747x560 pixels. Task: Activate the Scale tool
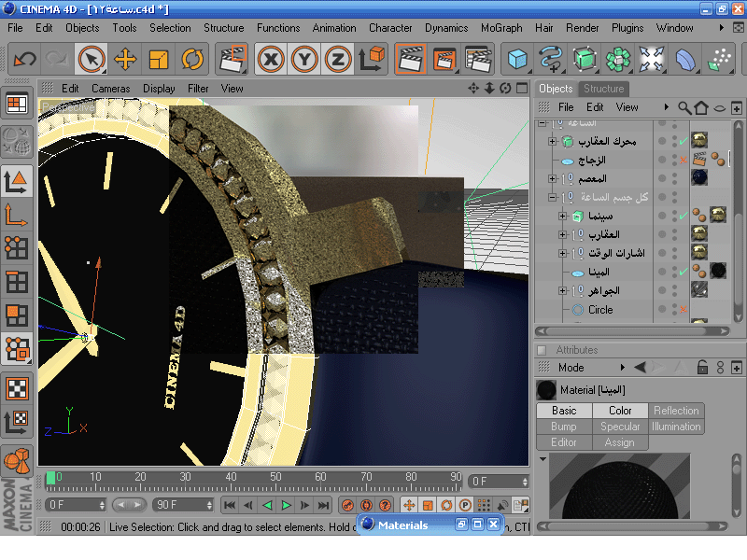point(159,60)
